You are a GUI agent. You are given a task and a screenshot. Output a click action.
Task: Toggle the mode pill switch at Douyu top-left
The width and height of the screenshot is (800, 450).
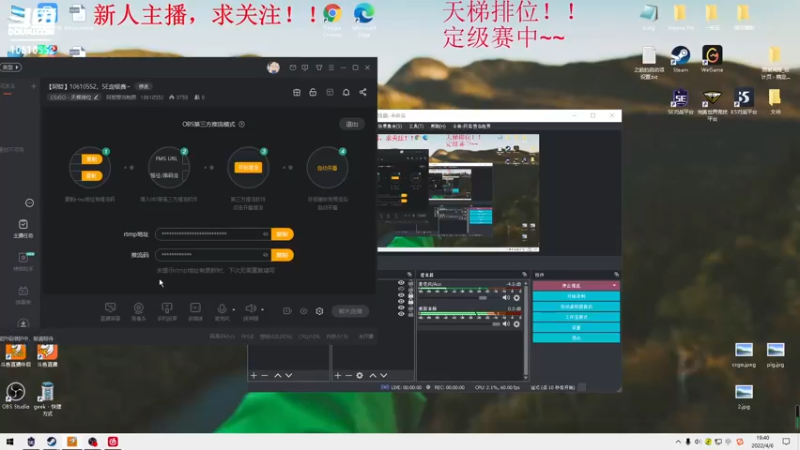tap(11, 67)
